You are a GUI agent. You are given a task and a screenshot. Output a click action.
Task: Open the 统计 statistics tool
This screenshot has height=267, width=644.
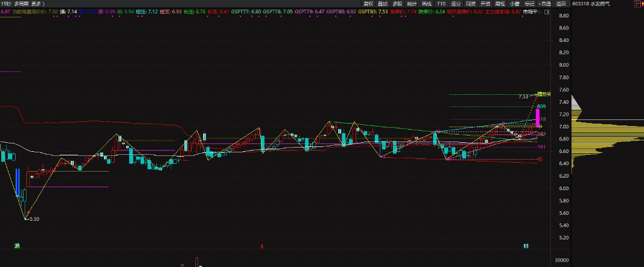point(412,4)
